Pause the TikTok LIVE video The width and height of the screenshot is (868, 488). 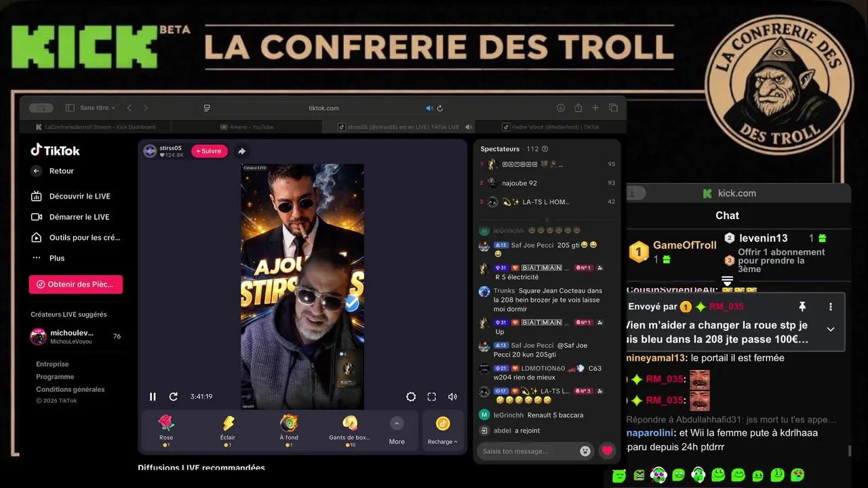coord(153,396)
